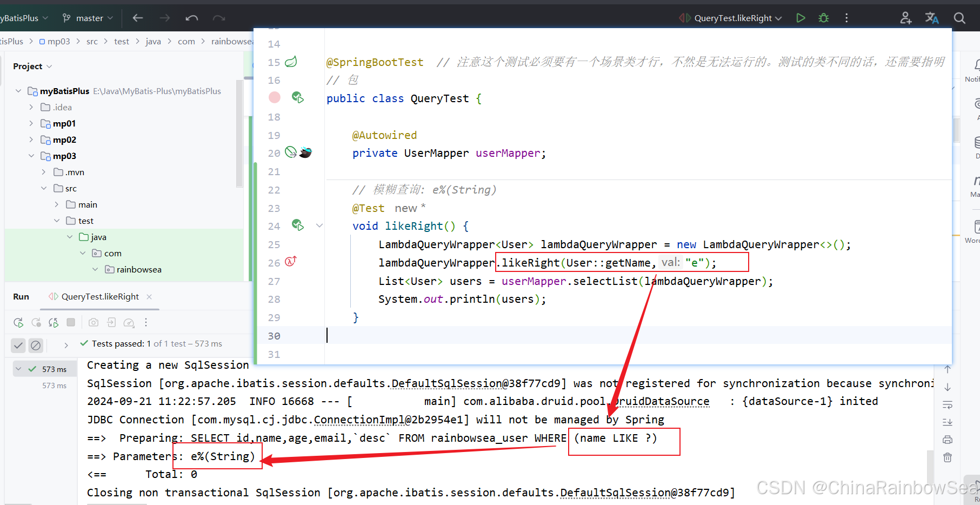Image resolution: width=980 pixels, height=505 pixels.
Task: Toggle auto-test rerun icon
Action: (x=54, y=323)
